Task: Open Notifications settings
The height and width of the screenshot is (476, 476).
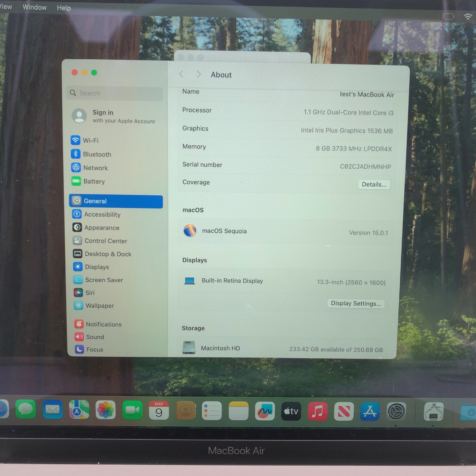Action: click(98, 324)
